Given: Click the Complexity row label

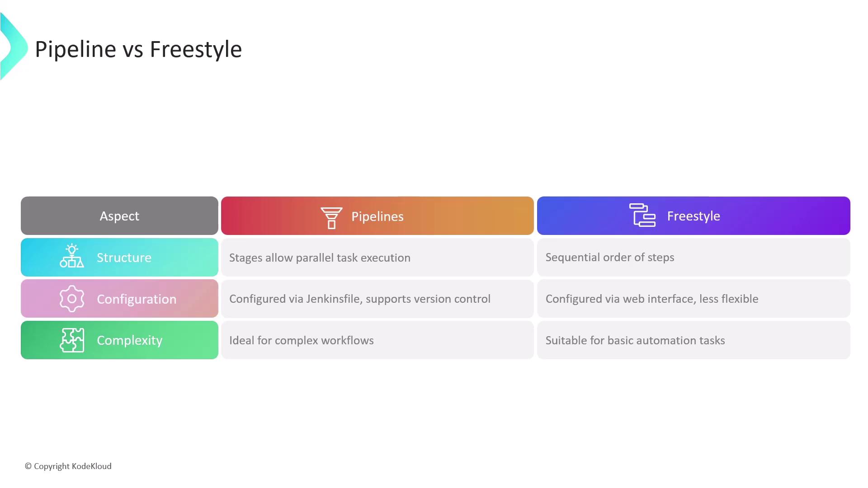Looking at the screenshot, I should tap(129, 340).
